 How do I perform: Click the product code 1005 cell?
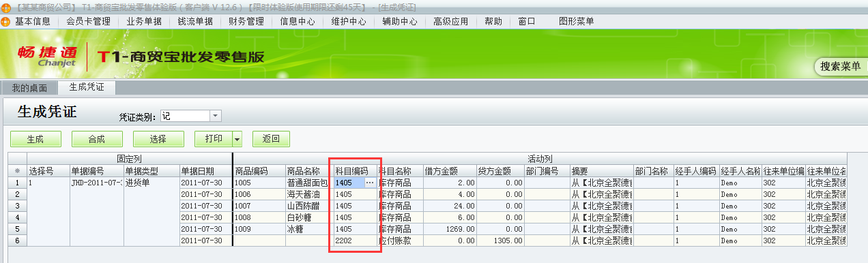click(x=259, y=183)
